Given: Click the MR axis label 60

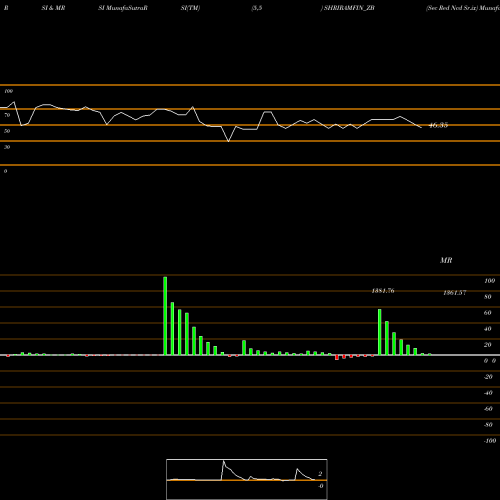Looking at the screenshot, I should coord(488,313).
